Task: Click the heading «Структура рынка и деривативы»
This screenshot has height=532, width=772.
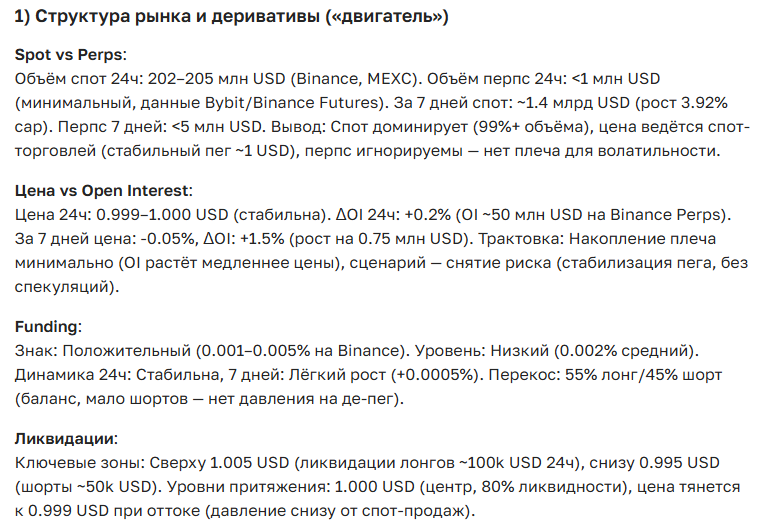Action: pyautogui.click(x=230, y=17)
